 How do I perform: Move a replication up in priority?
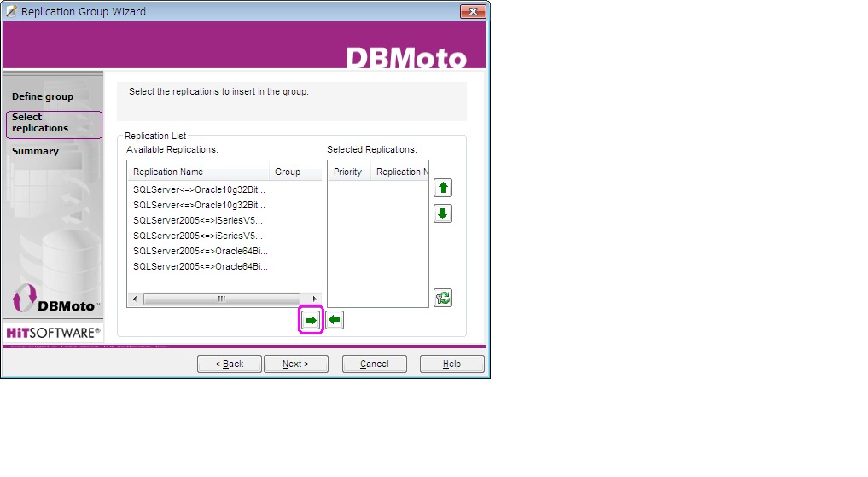point(443,188)
